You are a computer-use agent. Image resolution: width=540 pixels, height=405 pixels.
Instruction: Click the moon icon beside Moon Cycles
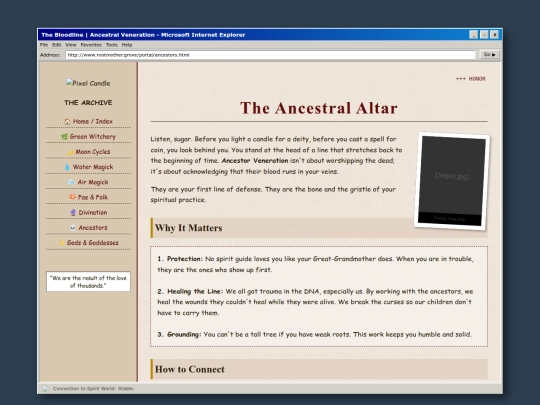[70, 152]
